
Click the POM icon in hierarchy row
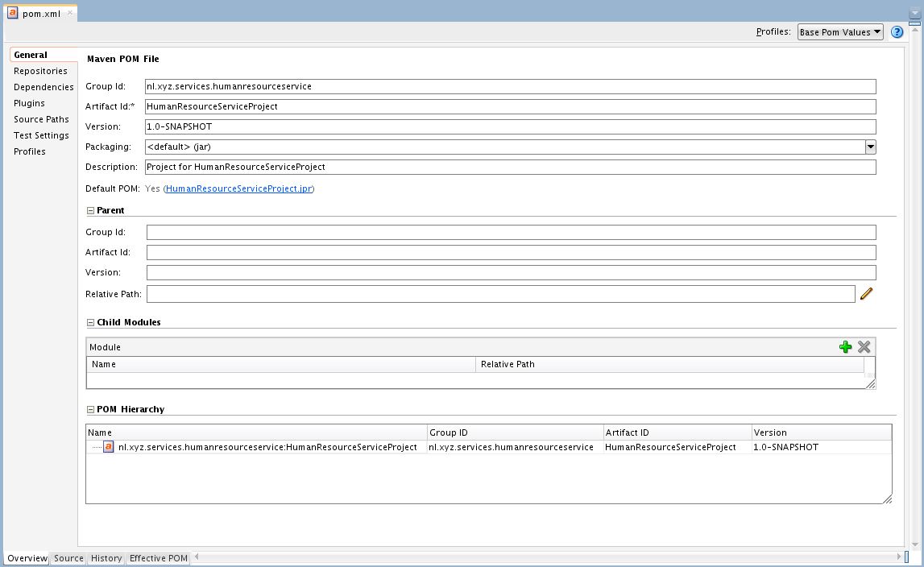108,447
